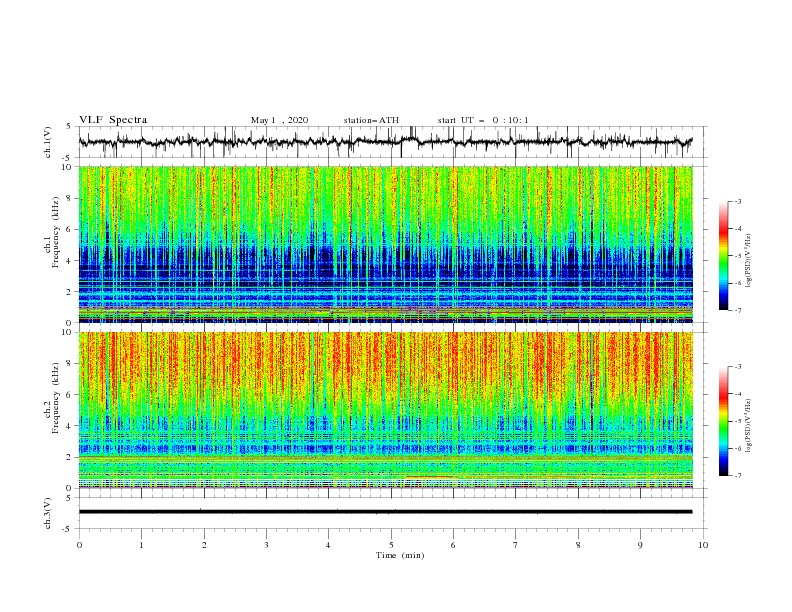Click the 'ch.3(V)' axis label
The width and height of the screenshot is (792, 612).
point(48,514)
